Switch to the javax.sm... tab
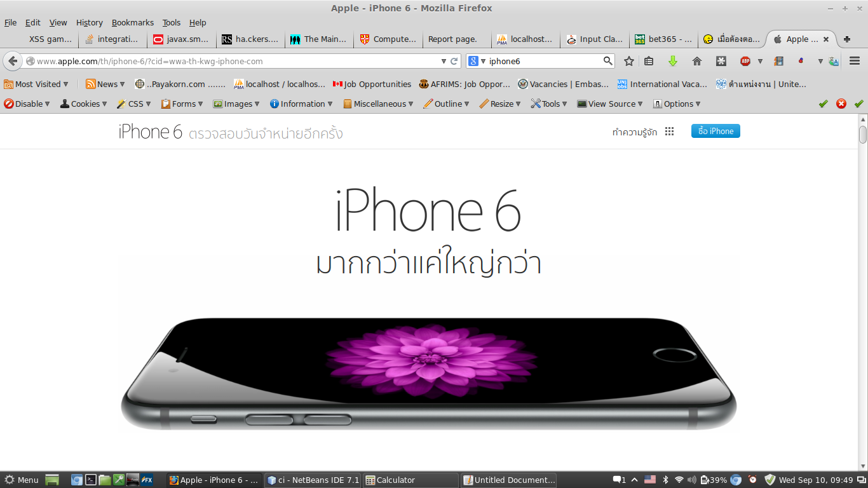This screenshot has width=868, height=488. point(182,39)
